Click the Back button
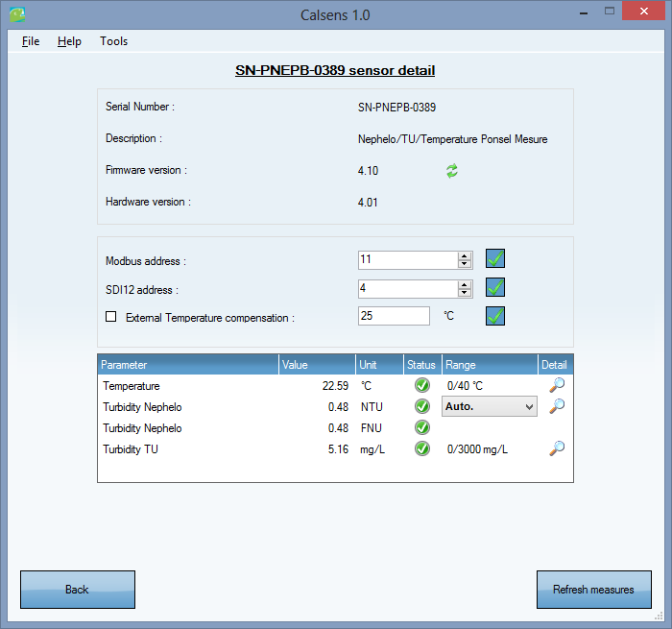Image resolution: width=672 pixels, height=629 pixels. [78, 590]
